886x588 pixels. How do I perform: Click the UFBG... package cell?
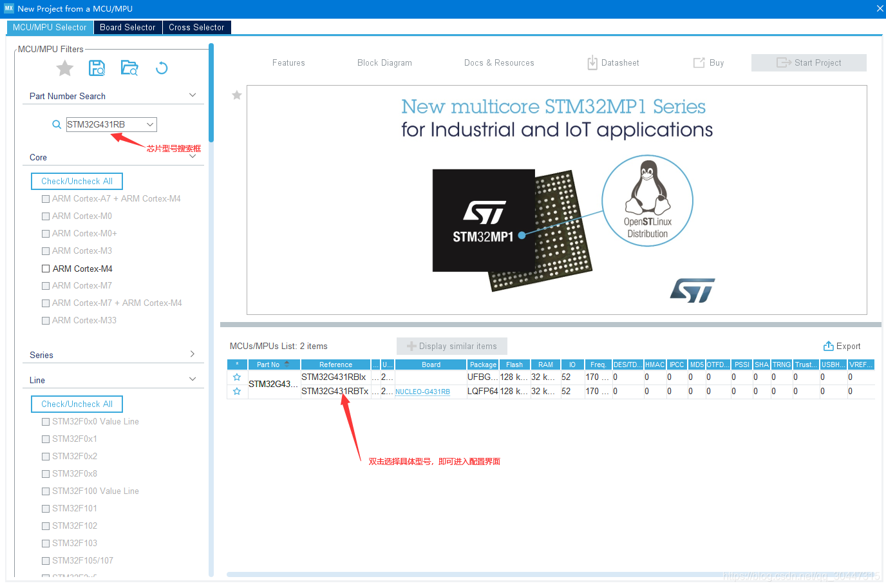tap(483, 377)
